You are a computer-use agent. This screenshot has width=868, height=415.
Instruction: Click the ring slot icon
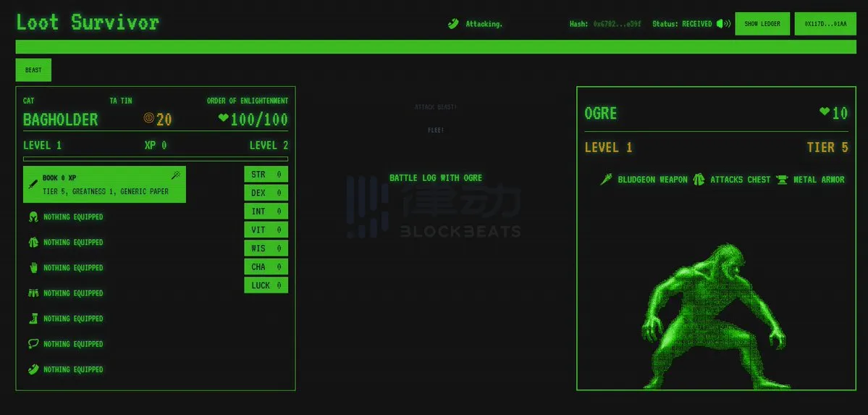tap(33, 369)
